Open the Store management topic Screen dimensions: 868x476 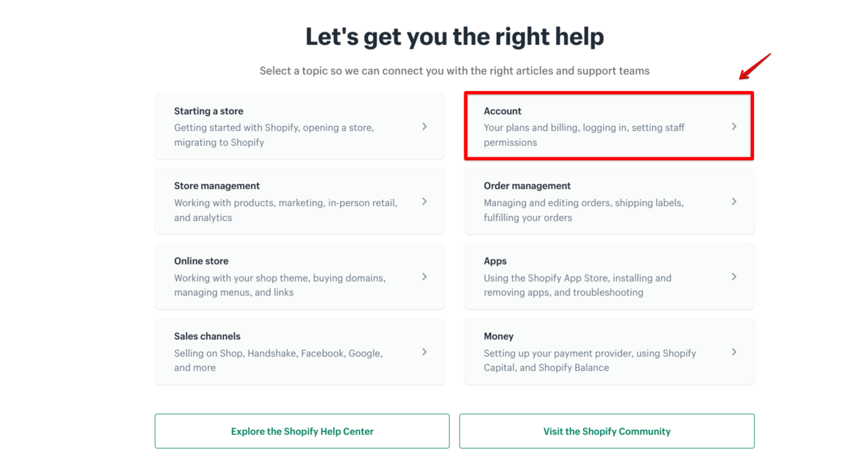click(x=217, y=186)
